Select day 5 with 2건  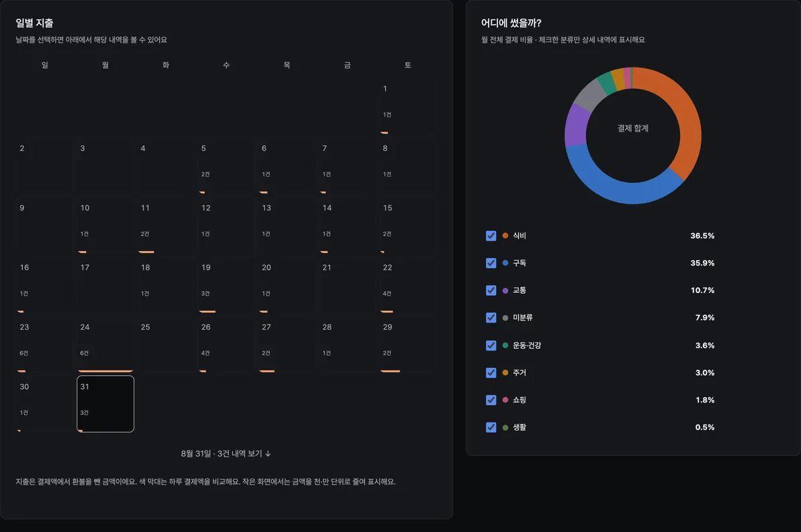point(226,166)
